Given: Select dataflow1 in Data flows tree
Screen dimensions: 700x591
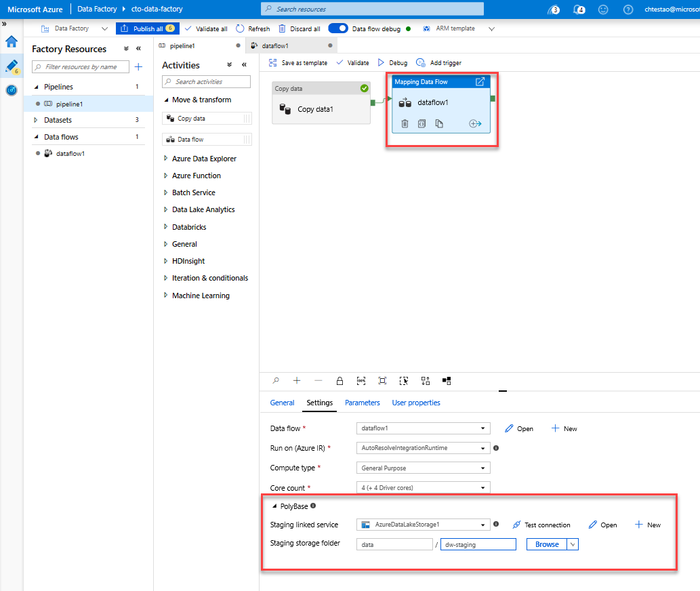Looking at the screenshot, I should coord(70,154).
